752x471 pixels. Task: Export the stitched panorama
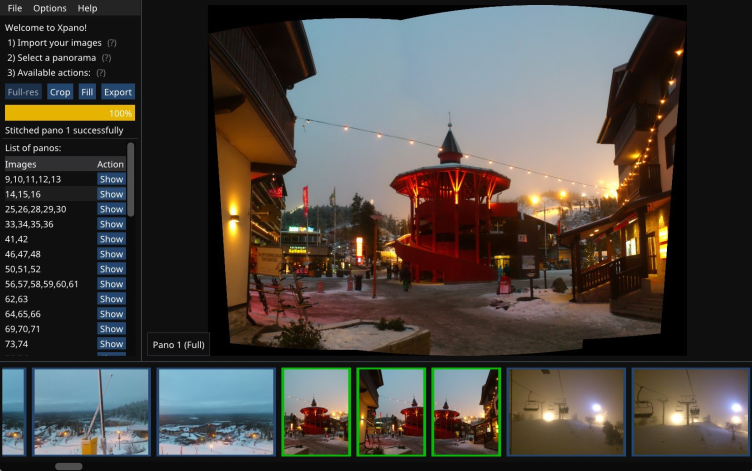point(118,92)
